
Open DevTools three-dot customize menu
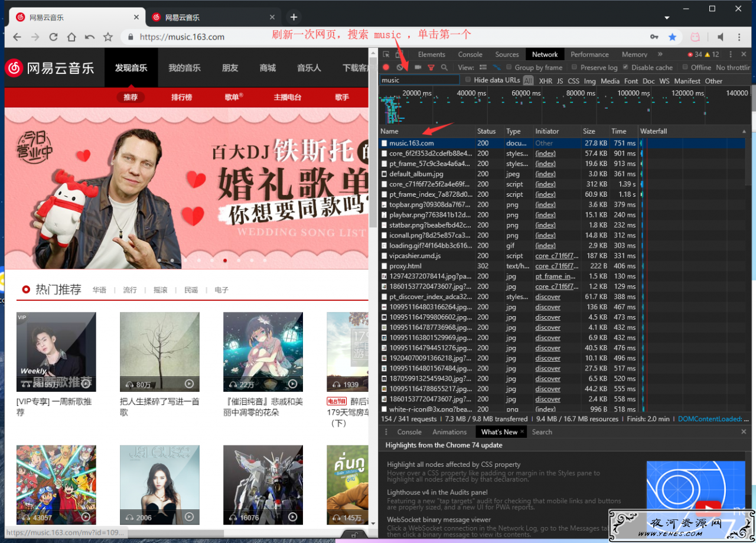(731, 54)
